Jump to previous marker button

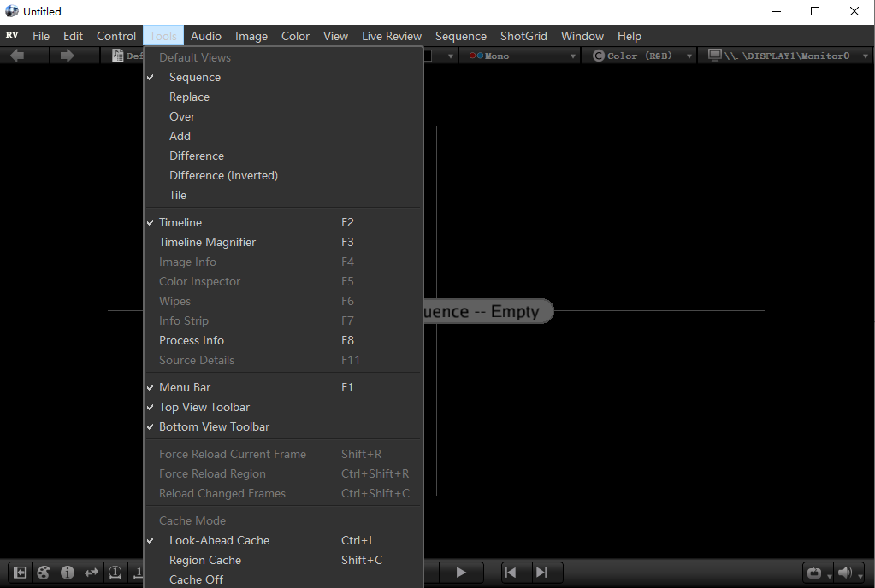511,573
